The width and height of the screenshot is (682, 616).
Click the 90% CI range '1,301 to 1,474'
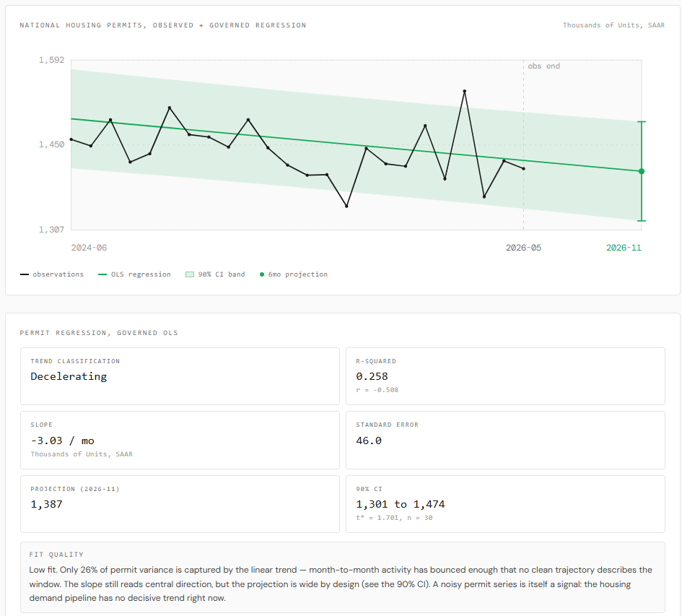pos(400,504)
